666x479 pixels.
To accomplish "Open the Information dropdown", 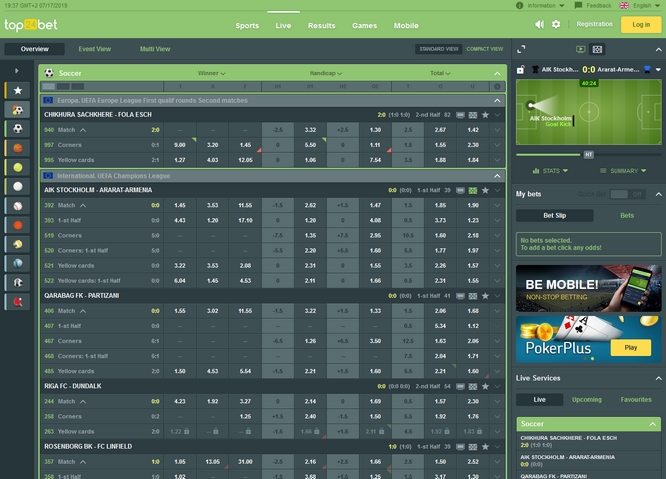I will click(540, 6).
